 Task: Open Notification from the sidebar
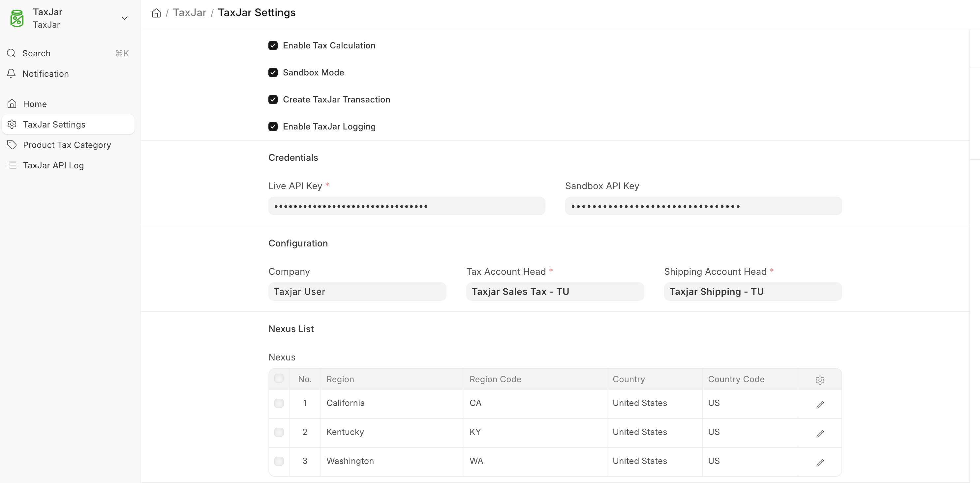[68, 74]
